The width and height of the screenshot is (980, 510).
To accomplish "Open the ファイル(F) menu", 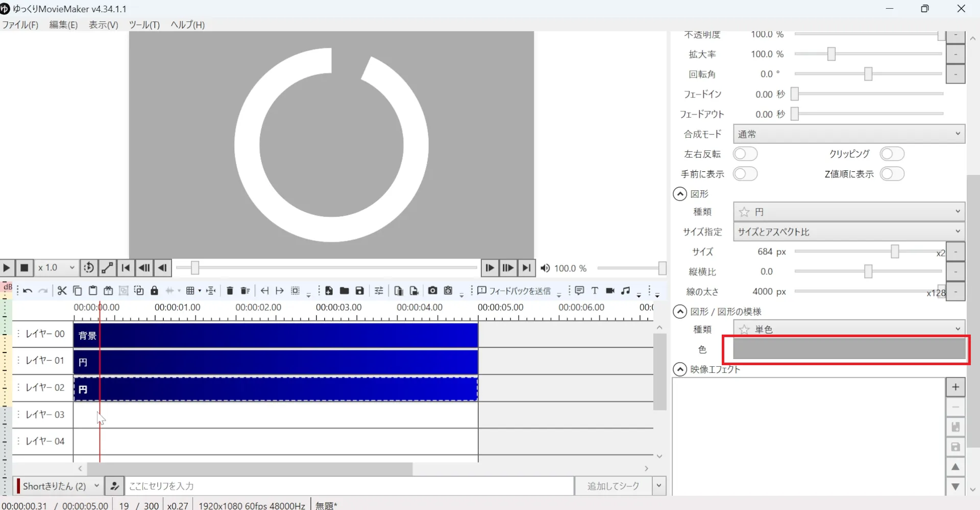I will click(x=20, y=25).
